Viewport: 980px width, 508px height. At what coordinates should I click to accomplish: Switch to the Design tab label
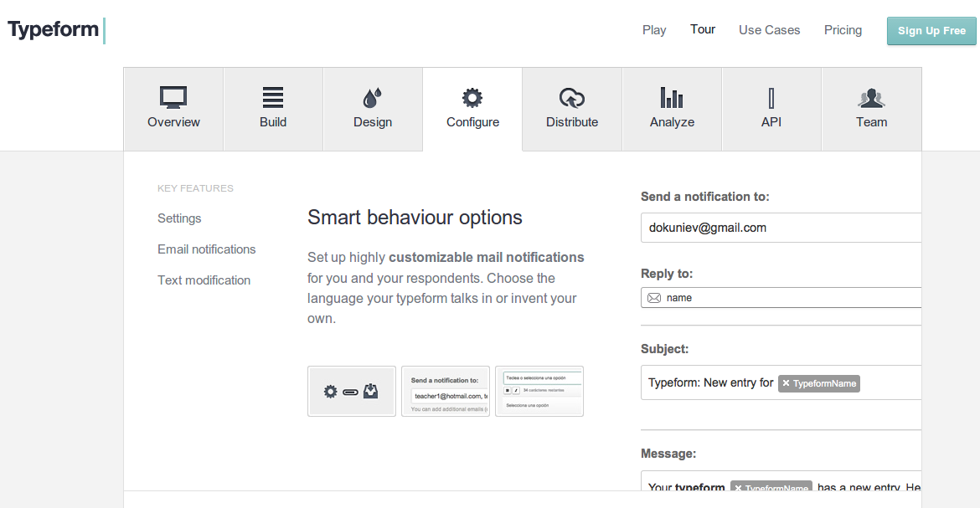[x=373, y=122]
